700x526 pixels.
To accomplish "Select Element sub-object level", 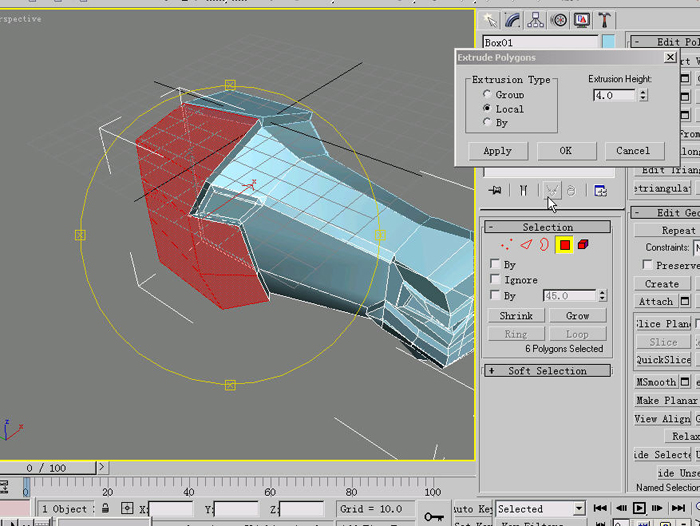I will point(583,244).
